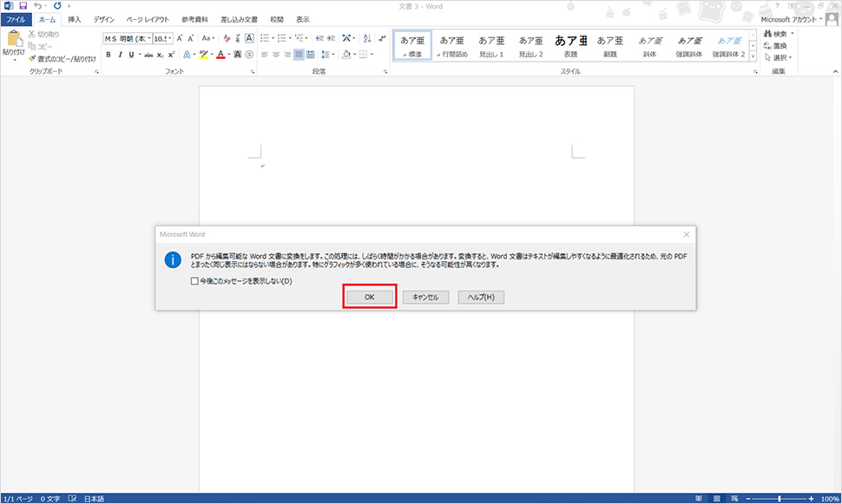Switch to the Page Layout (ページレイアウト) tab

pyautogui.click(x=148, y=20)
